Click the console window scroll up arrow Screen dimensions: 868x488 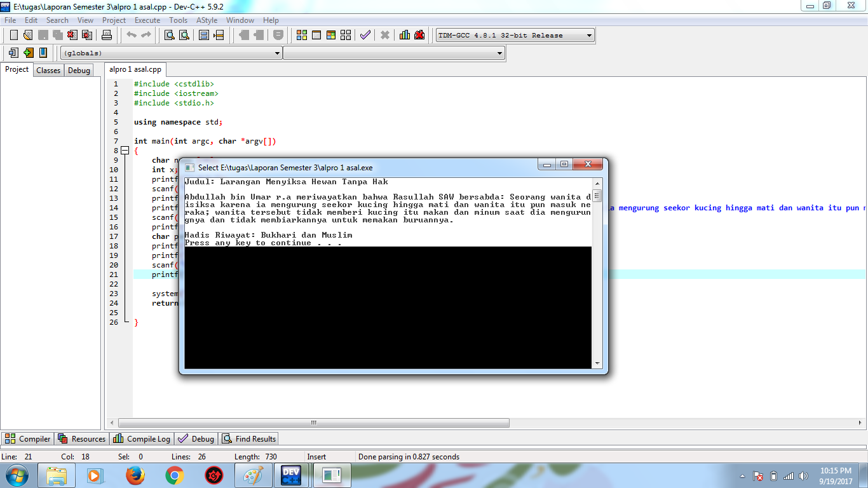(597, 182)
